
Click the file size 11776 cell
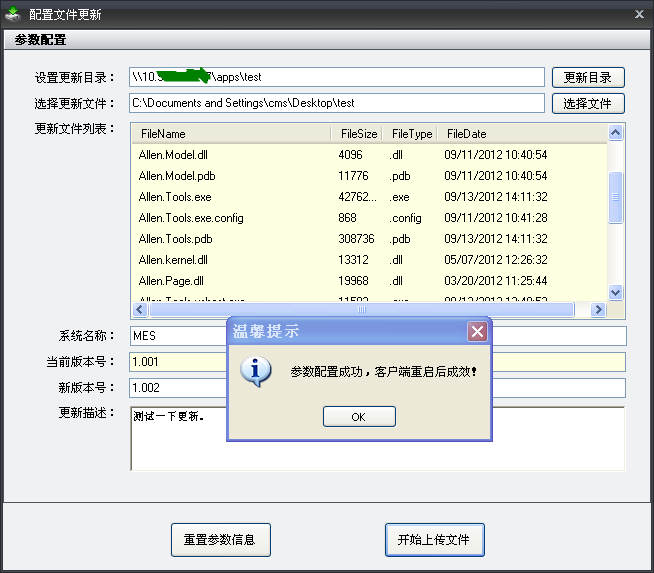click(353, 176)
